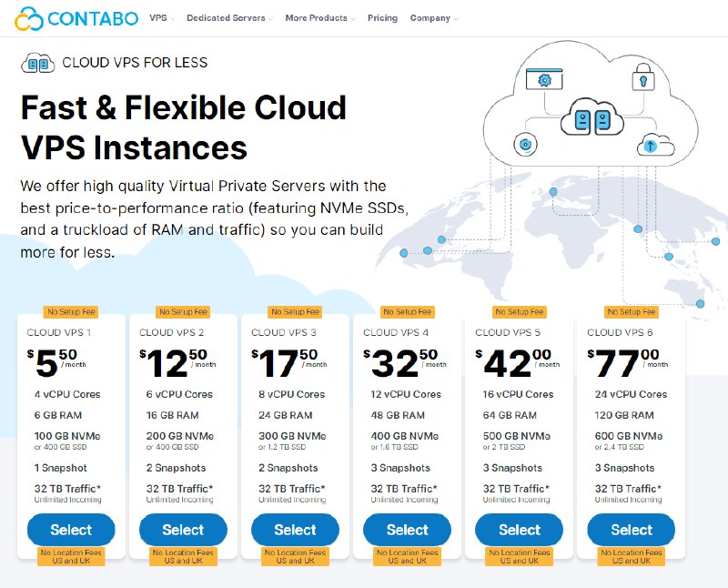Viewport: 728px width, 588px height.
Task: Click "400 GB NVMe" storage spec
Action: [x=404, y=436]
